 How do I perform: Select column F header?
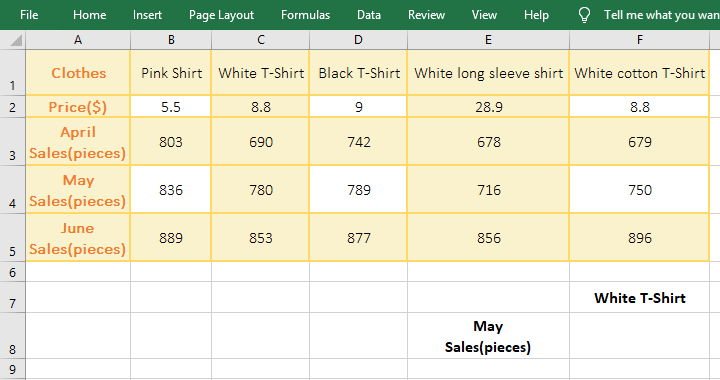639,40
